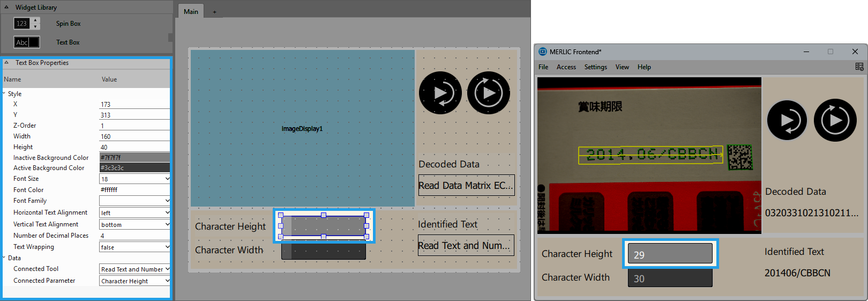Click the Inactive Background Color value swatch
The image size is (868, 301).
[134, 158]
